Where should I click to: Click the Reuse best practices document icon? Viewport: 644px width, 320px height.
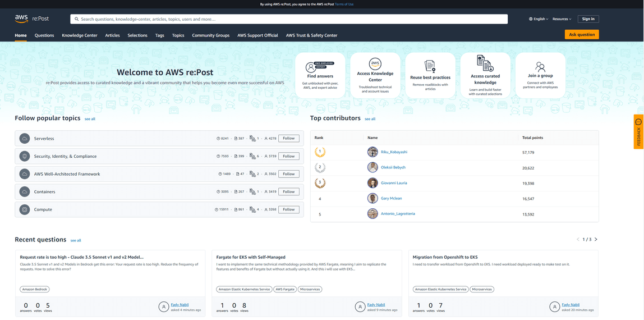coord(430,66)
